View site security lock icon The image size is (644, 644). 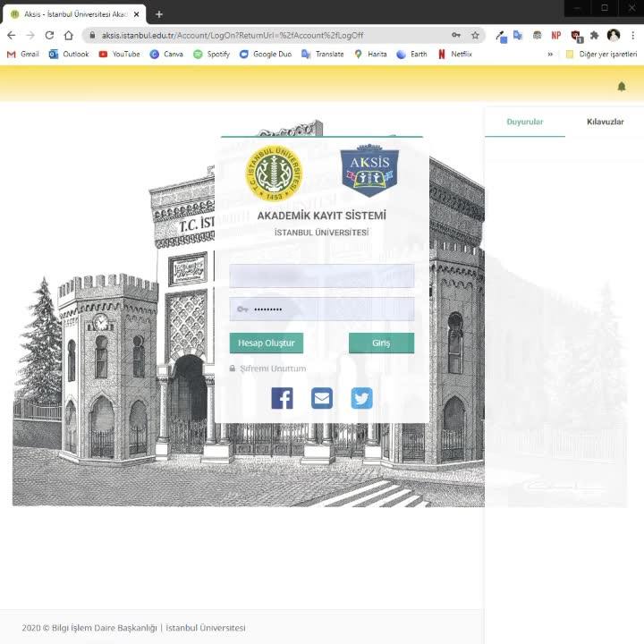tap(92, 35)
